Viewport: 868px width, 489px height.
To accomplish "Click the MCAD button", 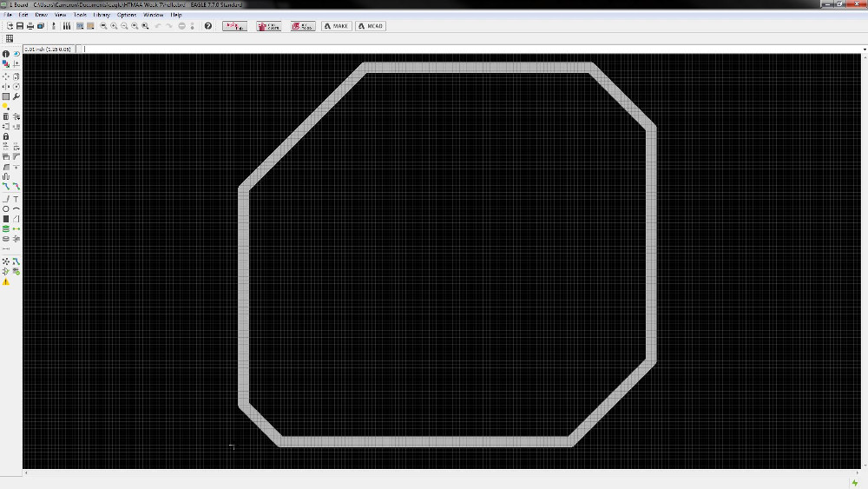I will [x=371, y=26].
